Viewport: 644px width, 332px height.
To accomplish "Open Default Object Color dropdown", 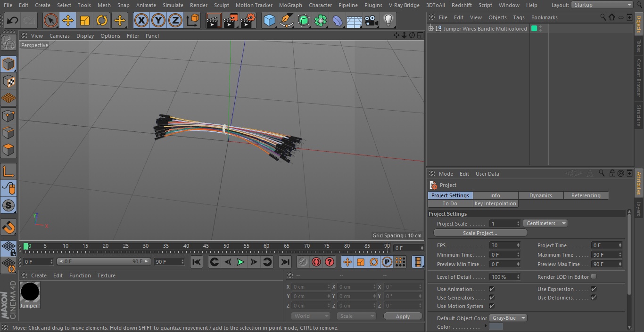I will click(508, 318).
